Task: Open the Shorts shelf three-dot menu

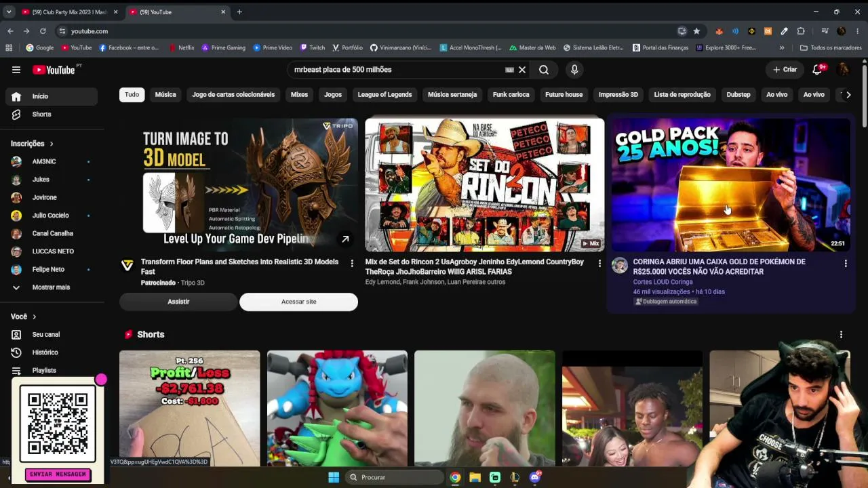Action: tap(841, 335)
